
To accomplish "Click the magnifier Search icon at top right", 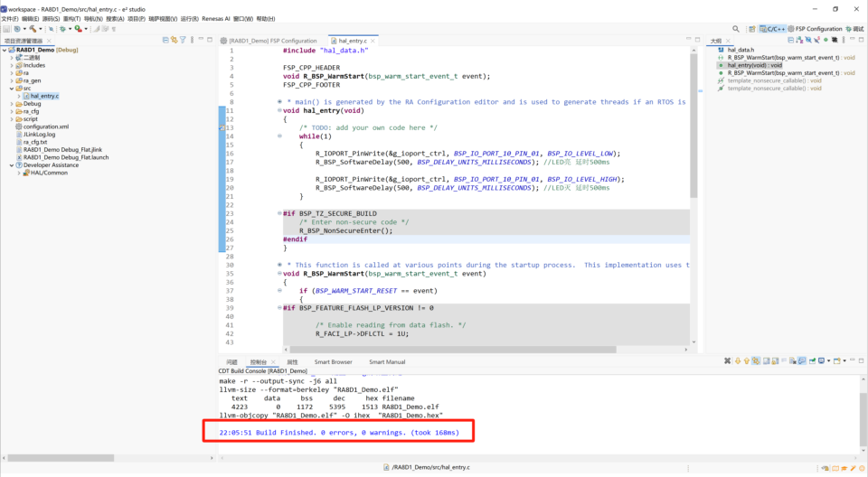I will click(736, 29).
